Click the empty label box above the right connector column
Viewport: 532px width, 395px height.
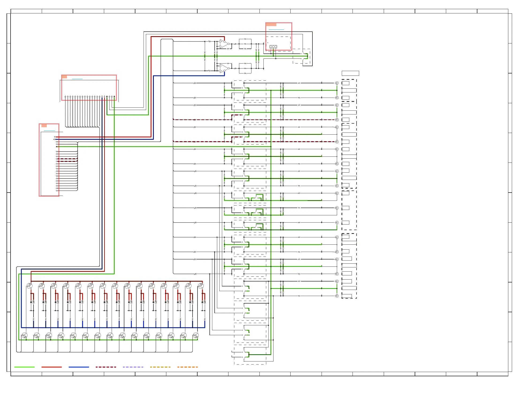(x=350, y=73)
